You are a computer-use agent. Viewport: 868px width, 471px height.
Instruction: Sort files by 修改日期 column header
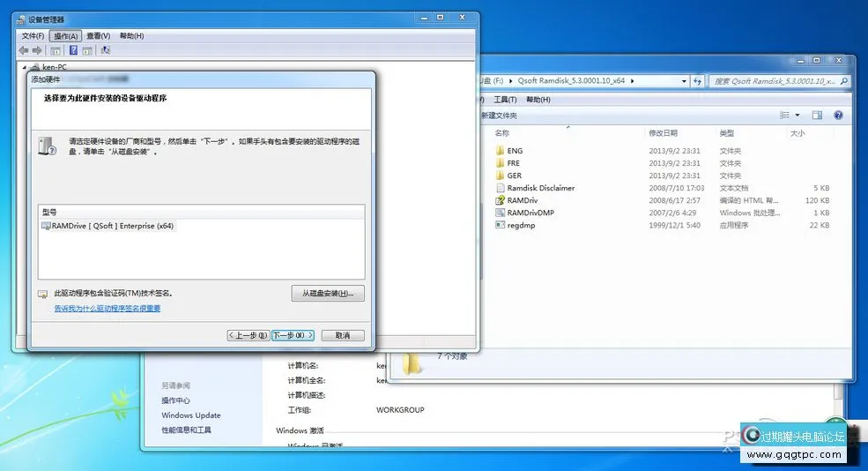pos(663,133)
